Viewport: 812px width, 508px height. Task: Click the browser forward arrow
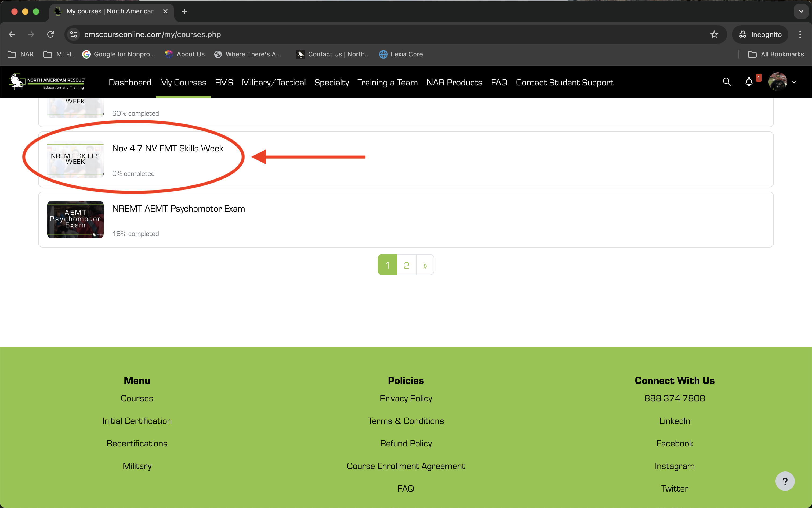[x=31, y=34]
